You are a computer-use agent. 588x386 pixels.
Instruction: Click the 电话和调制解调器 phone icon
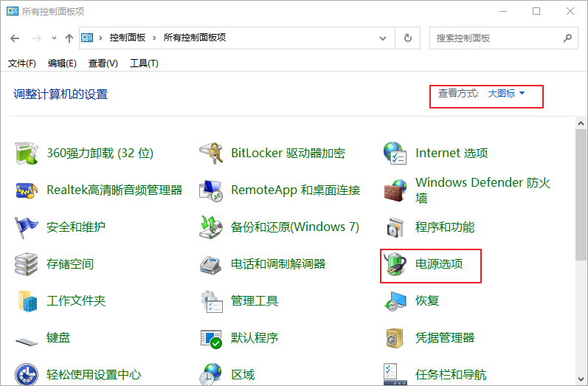tap(211, 264)
